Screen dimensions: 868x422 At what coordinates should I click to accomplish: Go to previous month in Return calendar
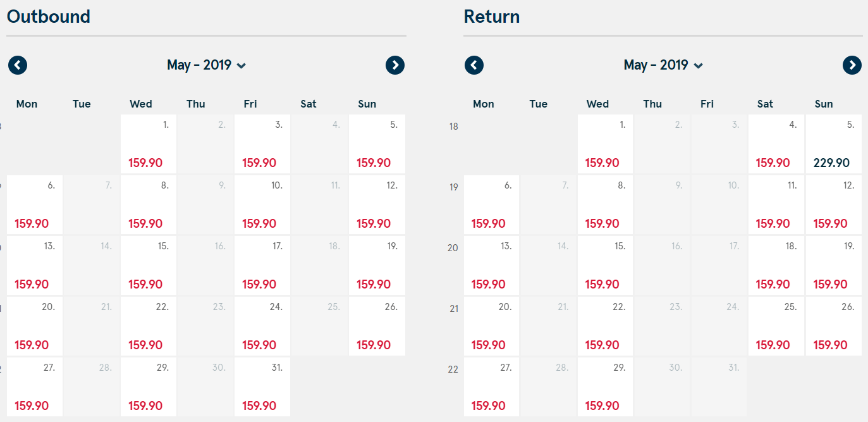474,65
